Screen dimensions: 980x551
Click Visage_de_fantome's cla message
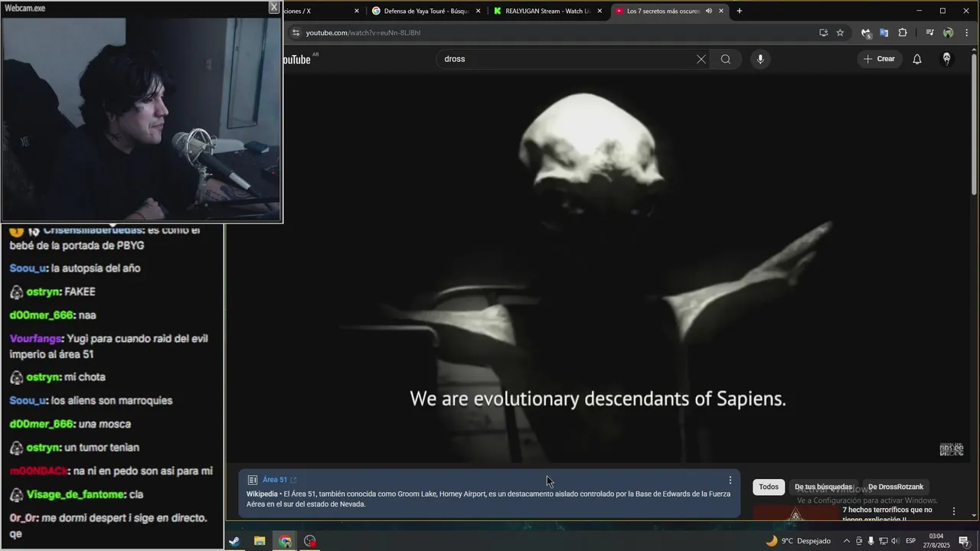point(136,494)
